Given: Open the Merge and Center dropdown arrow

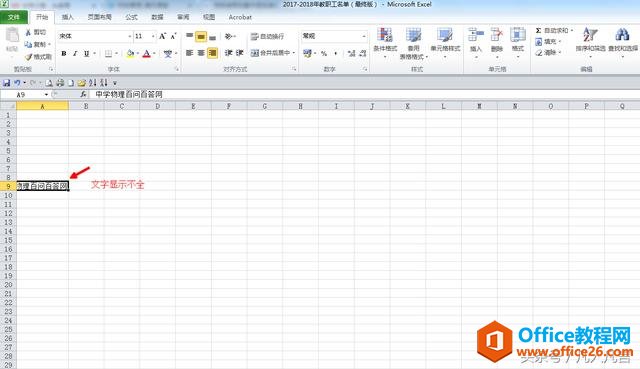Looking at the screenshot, I should [294, 53].
